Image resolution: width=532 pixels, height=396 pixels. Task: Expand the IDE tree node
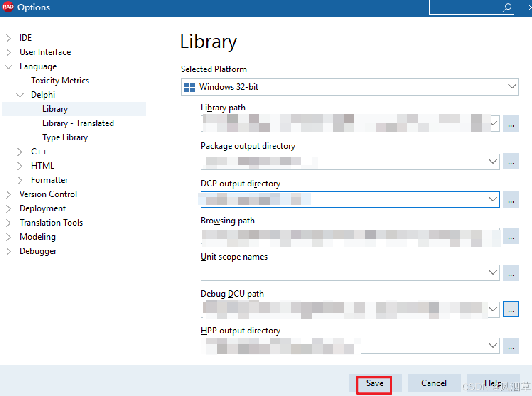8,38
